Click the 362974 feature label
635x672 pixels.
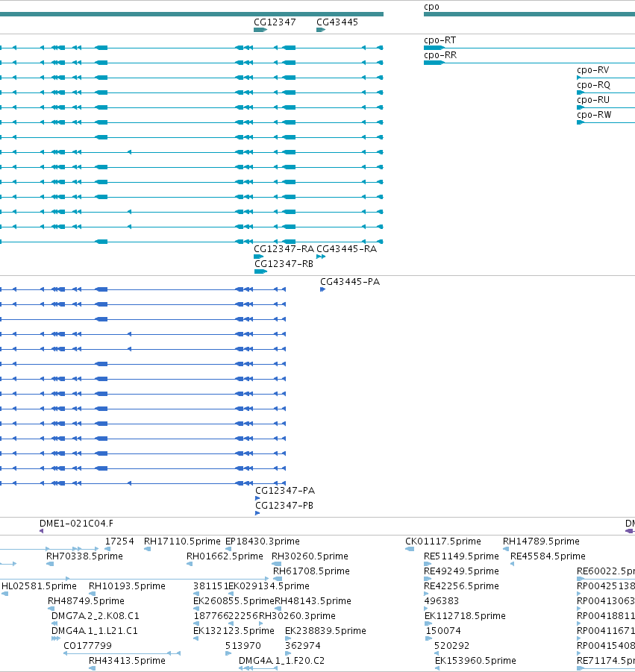click(303, 646)
